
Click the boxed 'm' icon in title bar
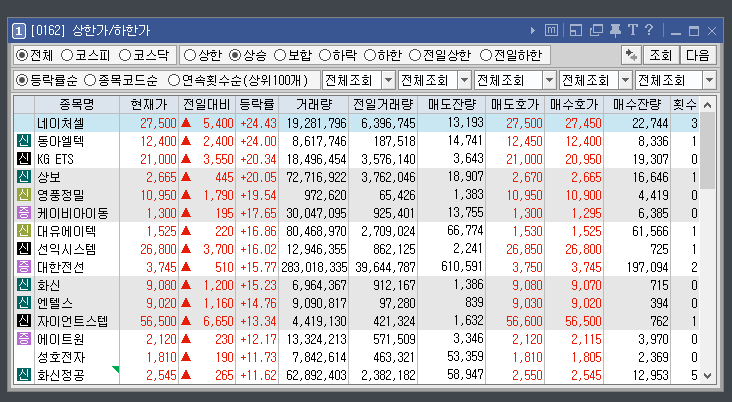pos(551,31)
